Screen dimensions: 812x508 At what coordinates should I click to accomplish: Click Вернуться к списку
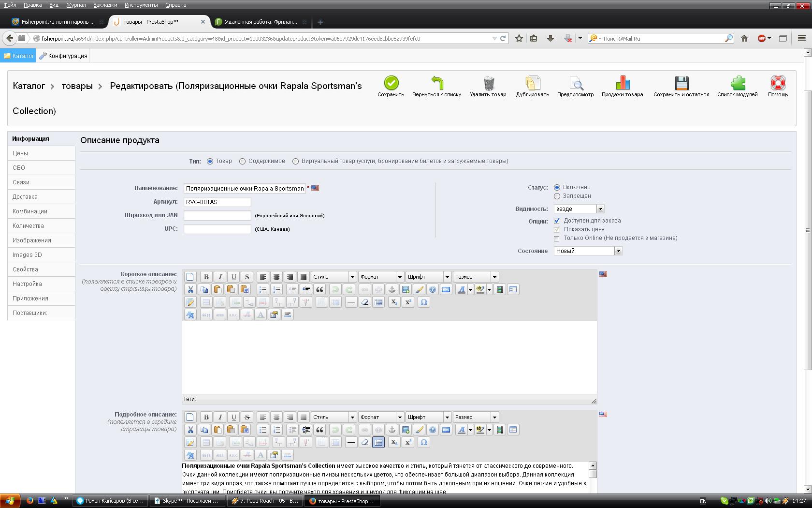(x=437, y=86)
